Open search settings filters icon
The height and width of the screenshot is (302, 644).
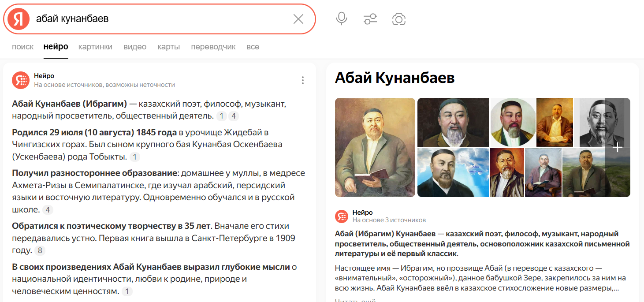[370, 19]
